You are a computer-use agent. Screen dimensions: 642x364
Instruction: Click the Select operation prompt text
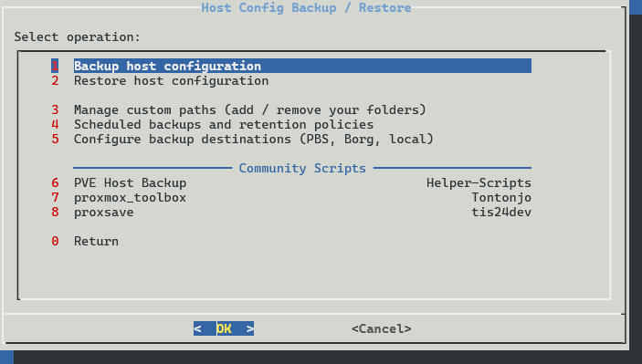(x=77, y=37)
